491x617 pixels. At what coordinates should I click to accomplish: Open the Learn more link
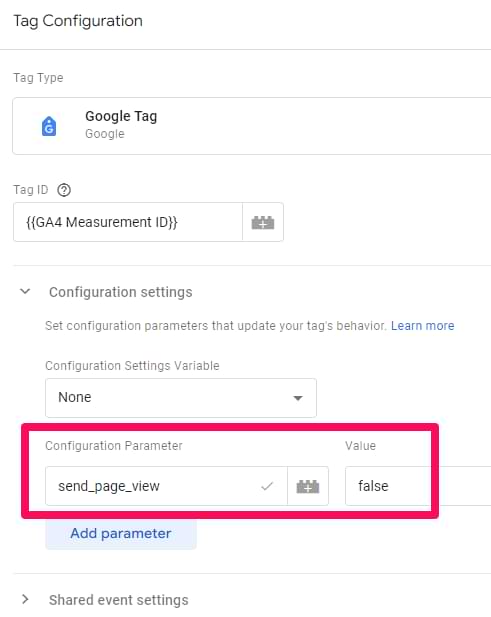click(x=423, y=326)
